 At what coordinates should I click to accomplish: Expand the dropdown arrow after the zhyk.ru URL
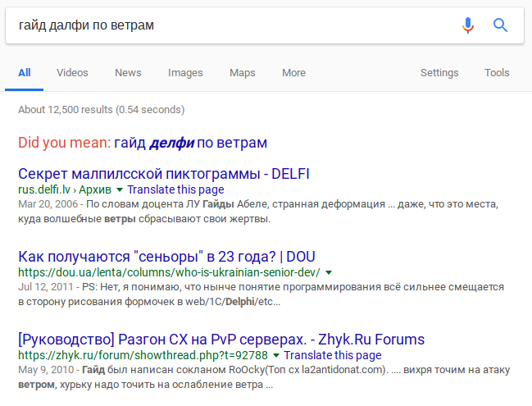[x=276, y=355]
